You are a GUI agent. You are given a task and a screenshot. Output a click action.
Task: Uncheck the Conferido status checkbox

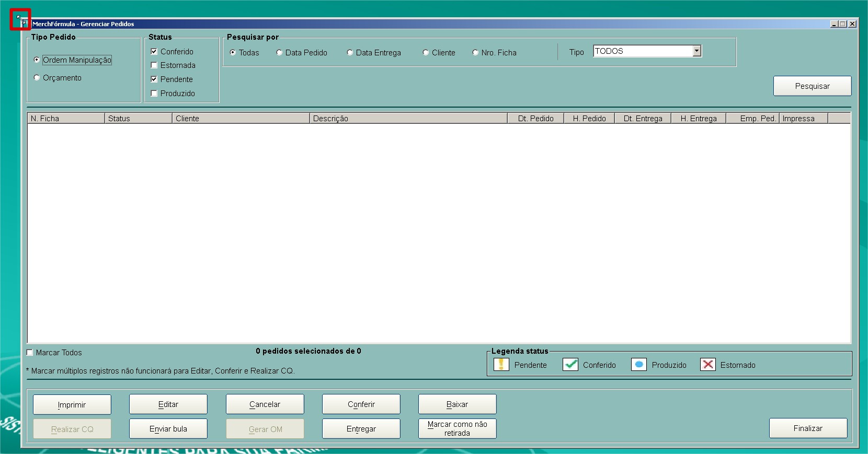(x=154, y=52)
